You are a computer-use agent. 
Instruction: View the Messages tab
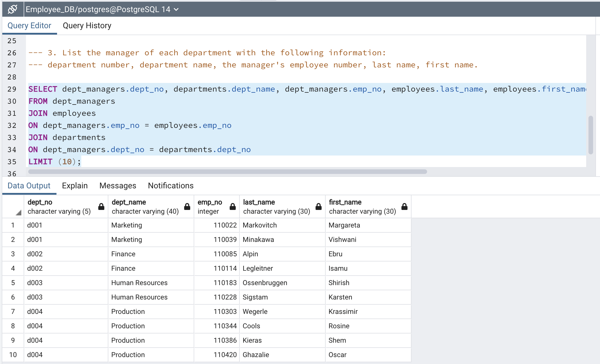coord(117,186)
